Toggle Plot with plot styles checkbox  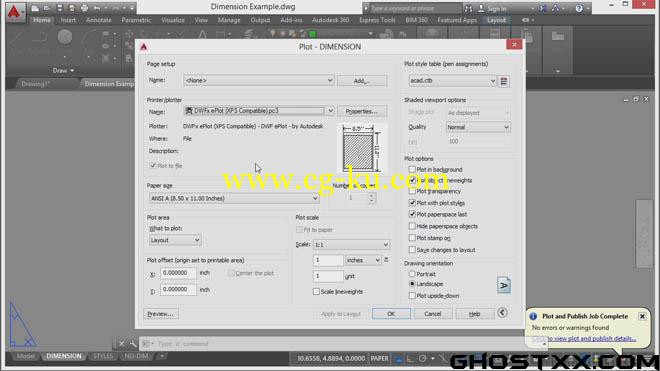[412, 203]
